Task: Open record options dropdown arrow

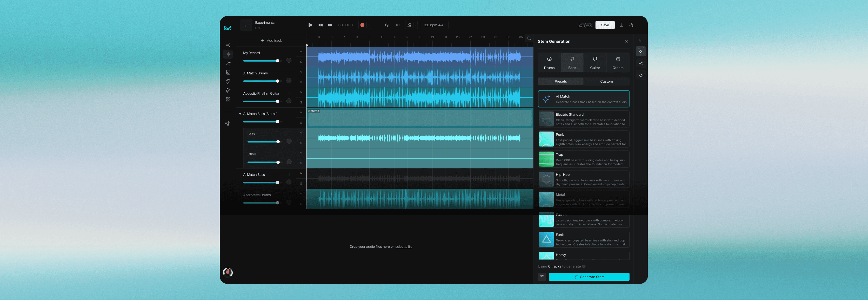Action: [x=369, y=25]
